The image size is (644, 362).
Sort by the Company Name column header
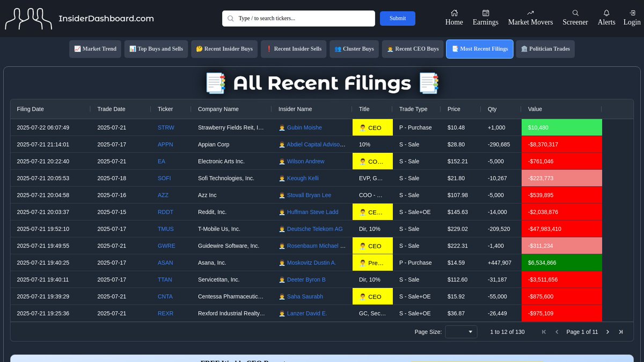(x=218, y=109)
